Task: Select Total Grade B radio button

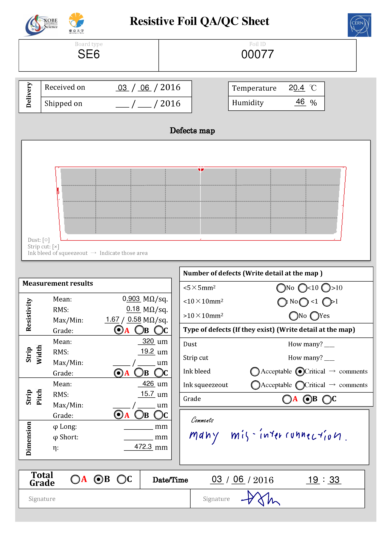Action: click(98, 479)
